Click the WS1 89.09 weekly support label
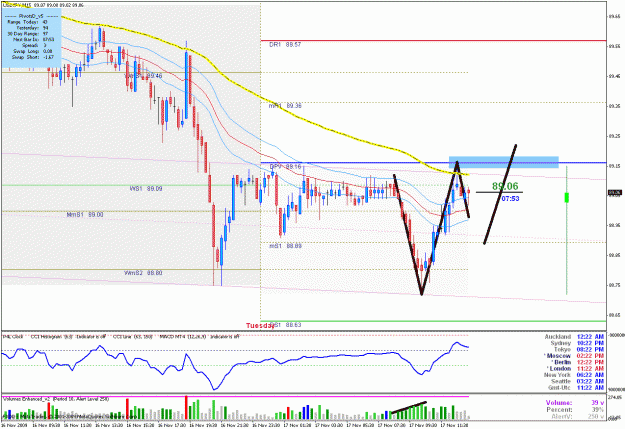This screenshot has width=625, height=429. (x=146, y=189)
